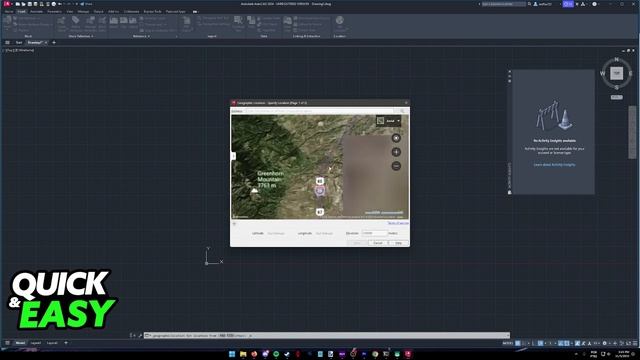Image resolution: width=640 pixels, height=360 pixels.
Task: Open the View ribbon tab
Action: (x=70, y=11)
